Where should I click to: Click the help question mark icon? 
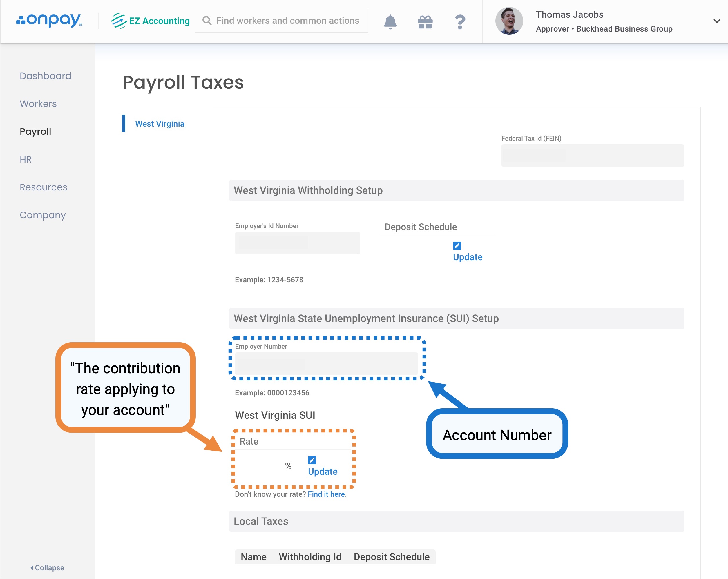(460, 22)
